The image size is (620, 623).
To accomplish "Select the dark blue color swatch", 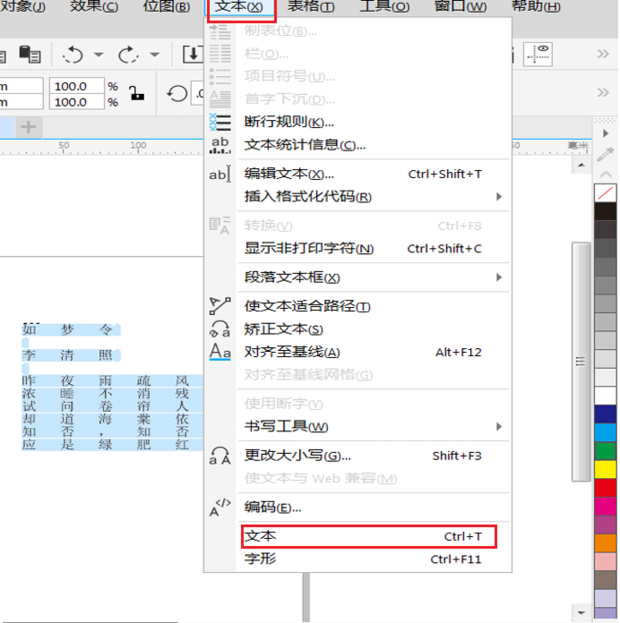I will coord(605,414).
